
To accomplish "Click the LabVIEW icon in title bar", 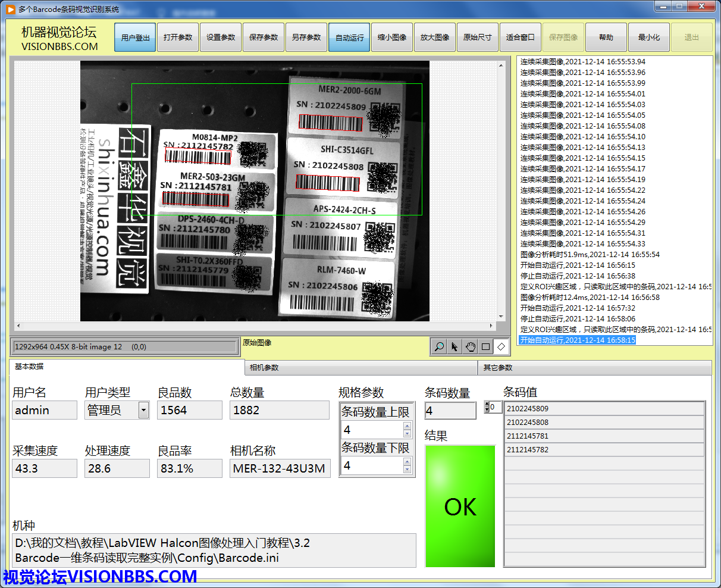I will pos(10,9).
